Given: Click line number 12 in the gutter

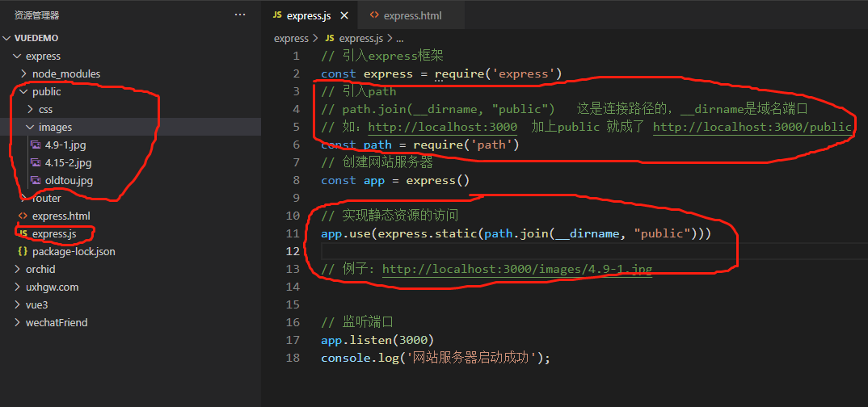Looking at the screenshot, I should pos(293,251).
